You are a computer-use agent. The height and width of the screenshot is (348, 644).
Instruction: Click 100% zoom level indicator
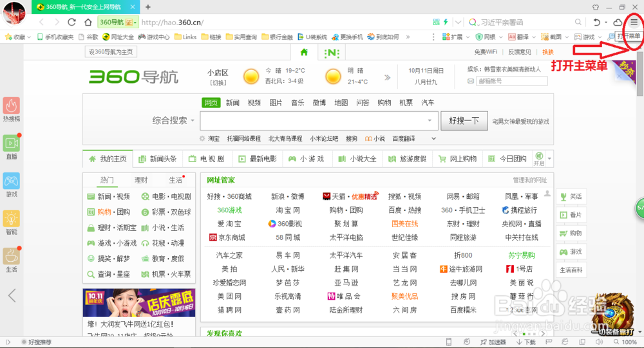625,342
